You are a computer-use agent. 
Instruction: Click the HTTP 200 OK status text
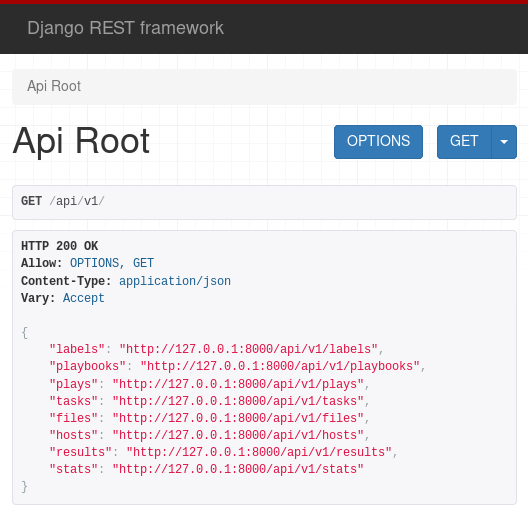click(60, 246)
